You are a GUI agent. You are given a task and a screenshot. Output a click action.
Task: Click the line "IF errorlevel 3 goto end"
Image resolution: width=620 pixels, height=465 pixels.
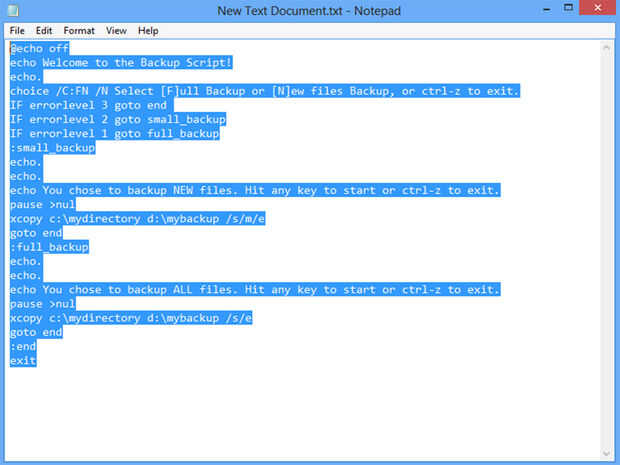[91, 106]
